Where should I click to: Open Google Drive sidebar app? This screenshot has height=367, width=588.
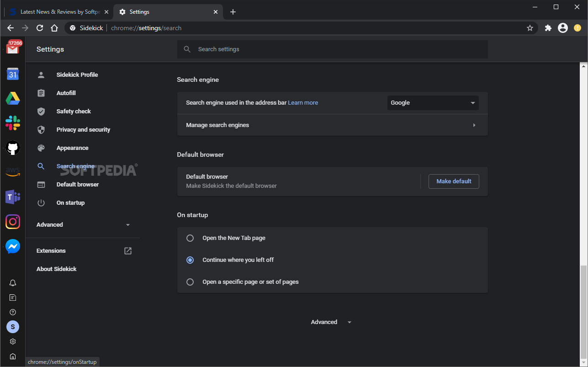click(13, 98)
